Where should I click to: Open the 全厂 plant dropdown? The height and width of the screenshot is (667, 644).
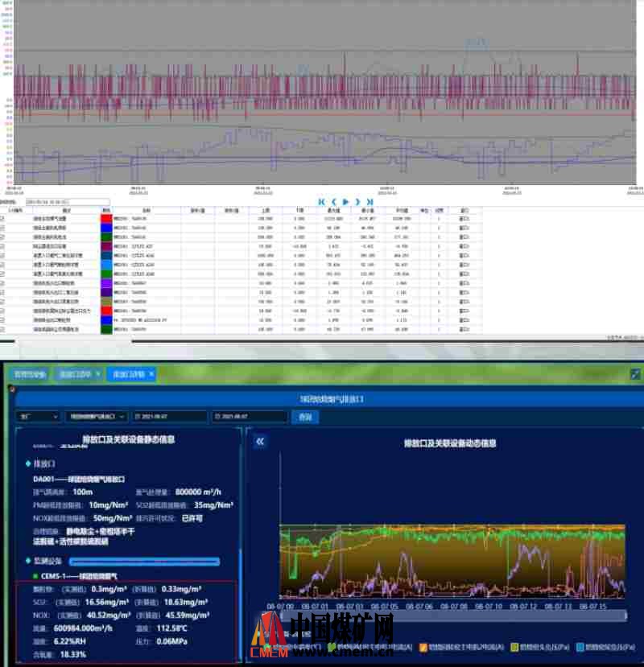click(38, 417)
